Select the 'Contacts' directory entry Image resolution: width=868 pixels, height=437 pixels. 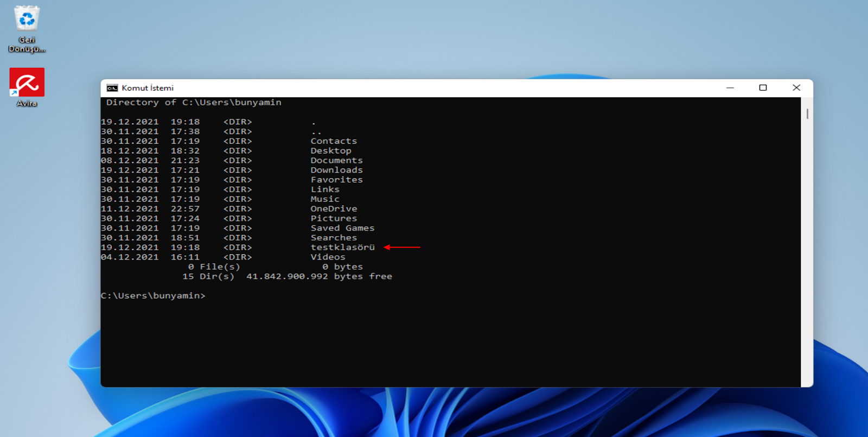tap(334, 141)
